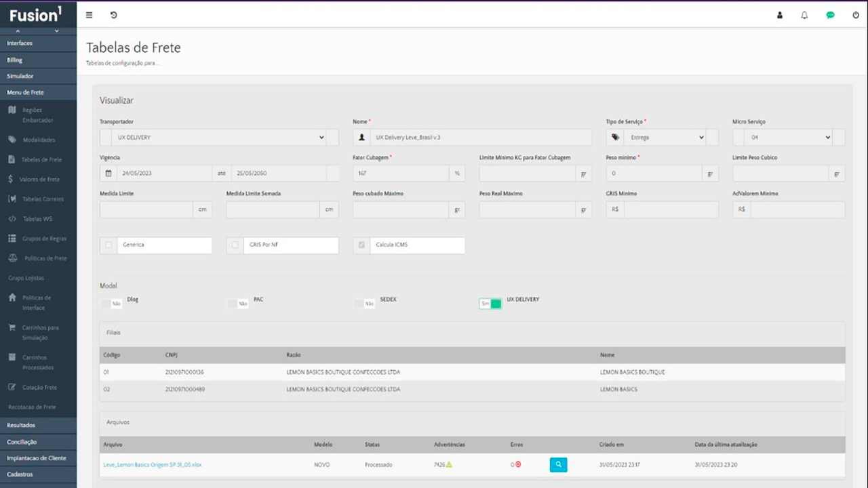Open the Billing menu

[38, 60]
